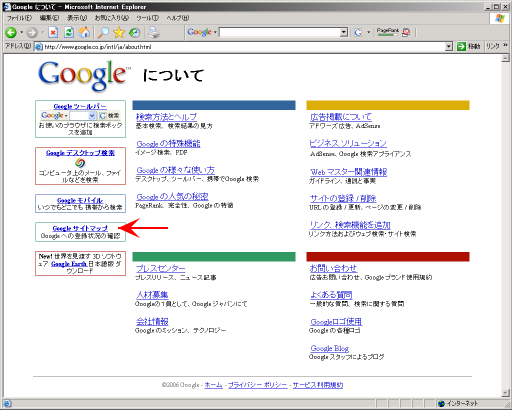Open the ビジネス ソリューション link

click(x=348, y=143)
